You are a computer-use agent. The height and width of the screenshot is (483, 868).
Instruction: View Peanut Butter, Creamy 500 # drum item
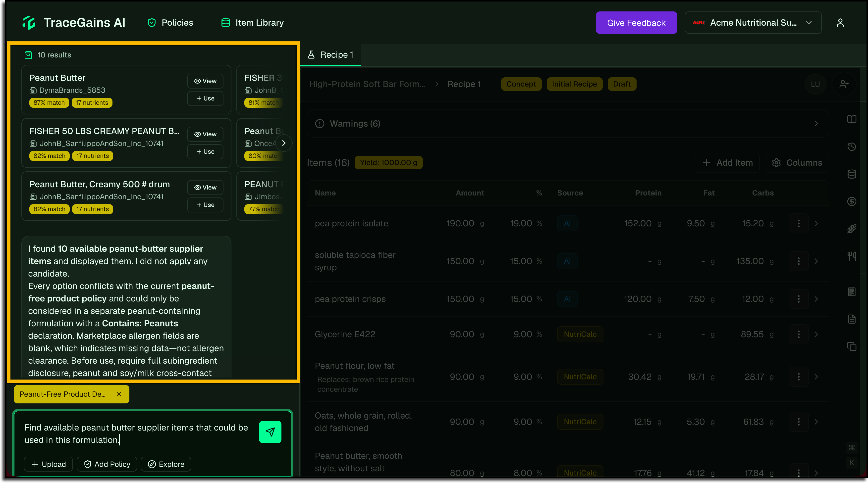205,187
